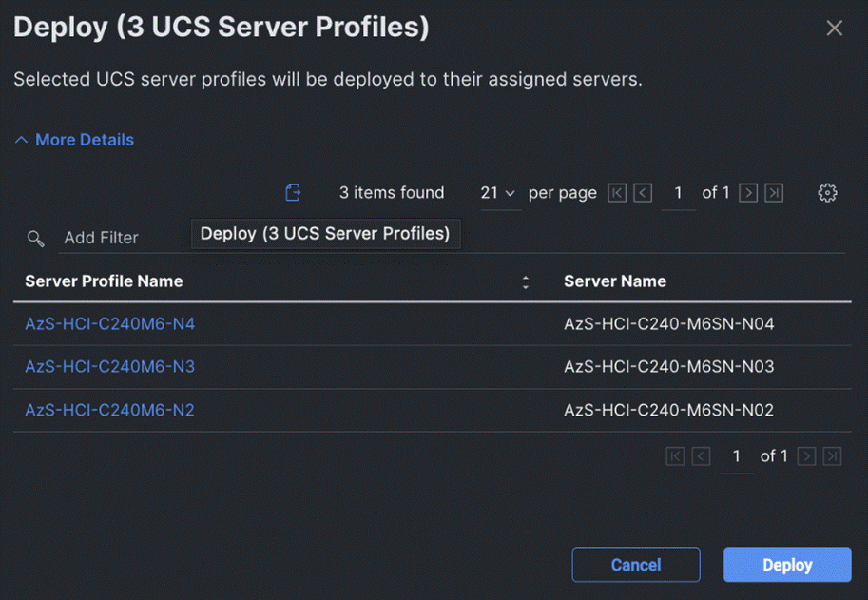
Task: Click the search magnifier beside Add Filter
Action: [x=34, y=239]
